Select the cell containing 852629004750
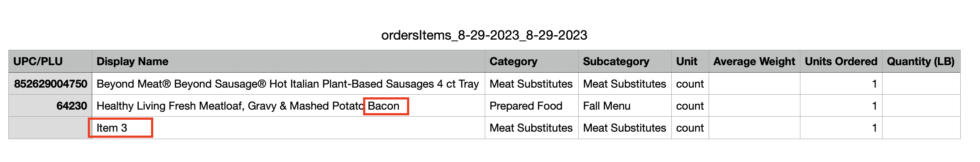Screen dimensions: 980x162 point(50,84)
